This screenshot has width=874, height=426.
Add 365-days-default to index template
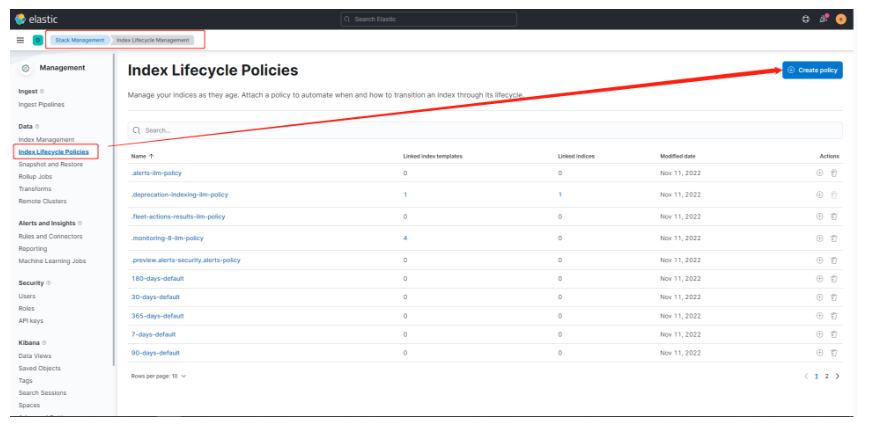(819, 316)
